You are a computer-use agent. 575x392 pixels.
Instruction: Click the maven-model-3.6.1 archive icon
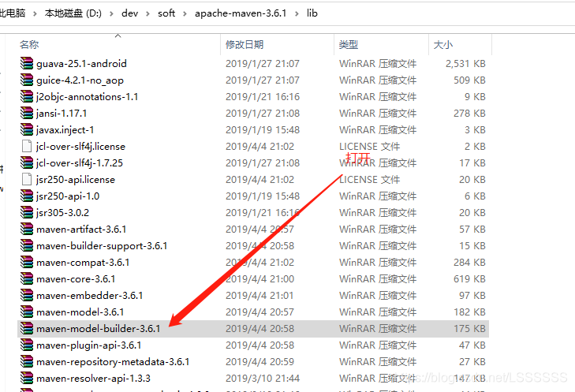pos(27,312)
